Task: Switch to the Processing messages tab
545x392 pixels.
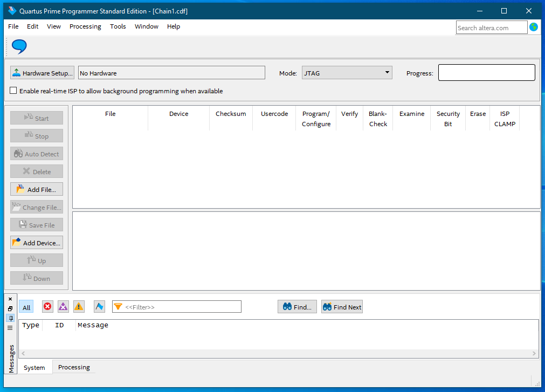Action: click(x=74, y=367)
